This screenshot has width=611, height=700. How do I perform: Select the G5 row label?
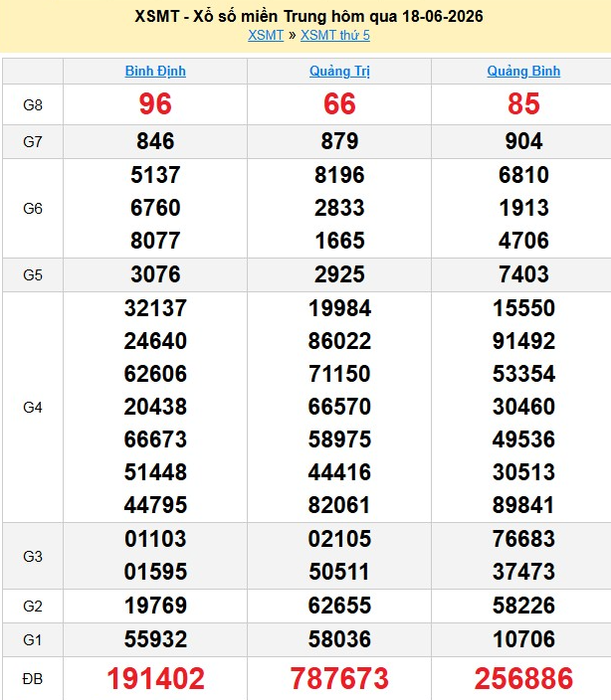click(x=33, y=275)
